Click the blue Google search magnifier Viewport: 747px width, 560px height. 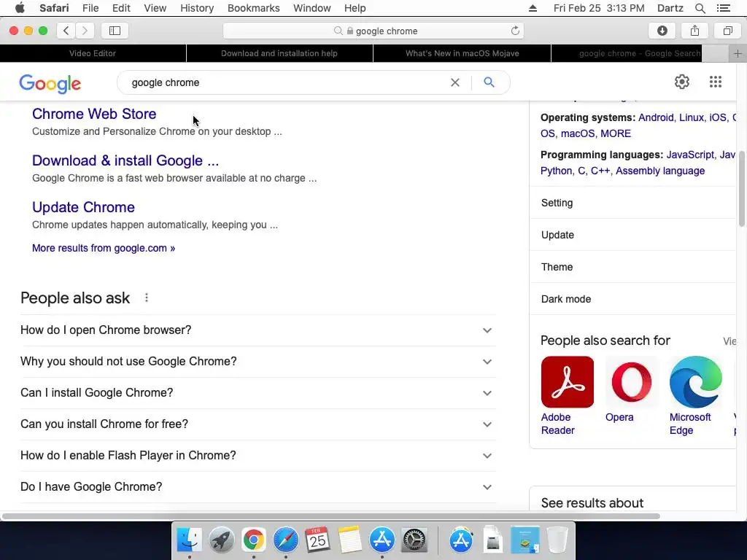489,82
